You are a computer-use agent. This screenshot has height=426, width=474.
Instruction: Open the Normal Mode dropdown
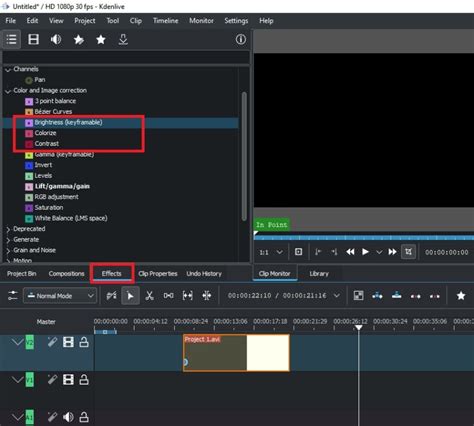coord(60,296)
